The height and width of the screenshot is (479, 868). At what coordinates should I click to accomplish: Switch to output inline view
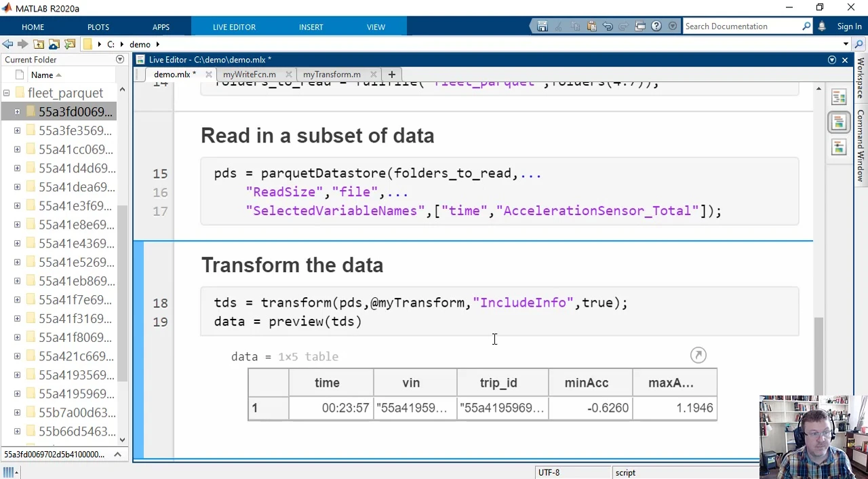pos(839,123)
